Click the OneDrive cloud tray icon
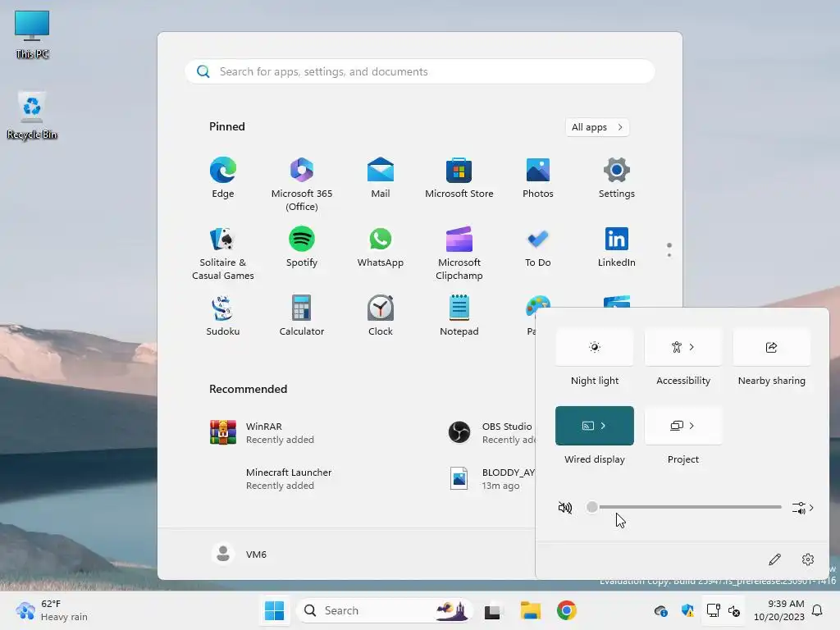Screen dimensions: 840x630 [x=661, y=610]
